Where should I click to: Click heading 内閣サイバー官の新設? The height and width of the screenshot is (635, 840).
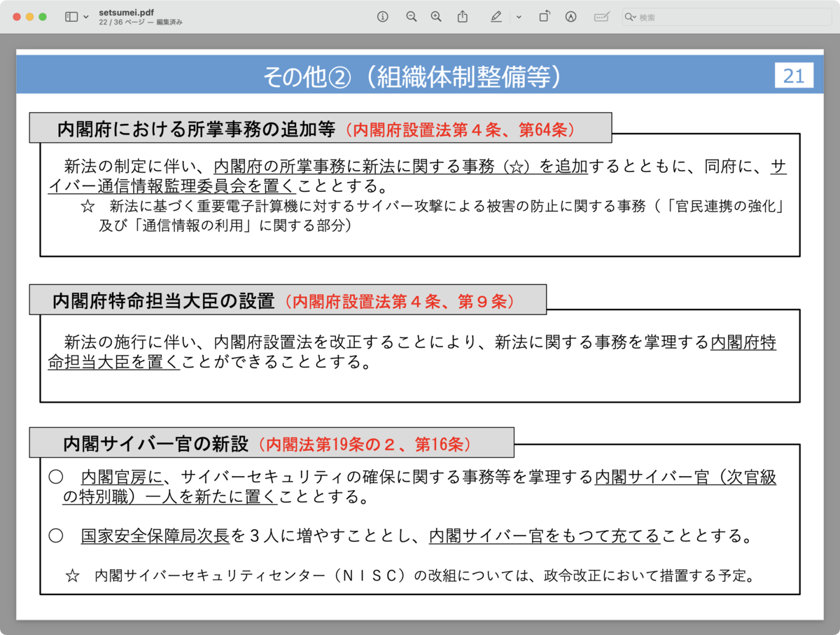[155, 444]
